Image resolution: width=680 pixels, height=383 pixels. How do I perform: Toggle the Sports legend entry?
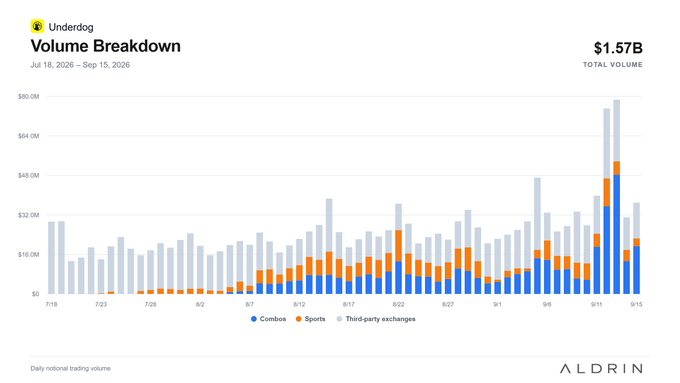(311, 319)
